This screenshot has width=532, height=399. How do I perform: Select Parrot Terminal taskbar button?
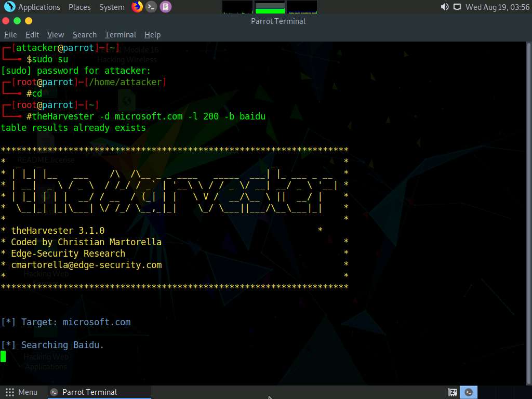point(99,392)
